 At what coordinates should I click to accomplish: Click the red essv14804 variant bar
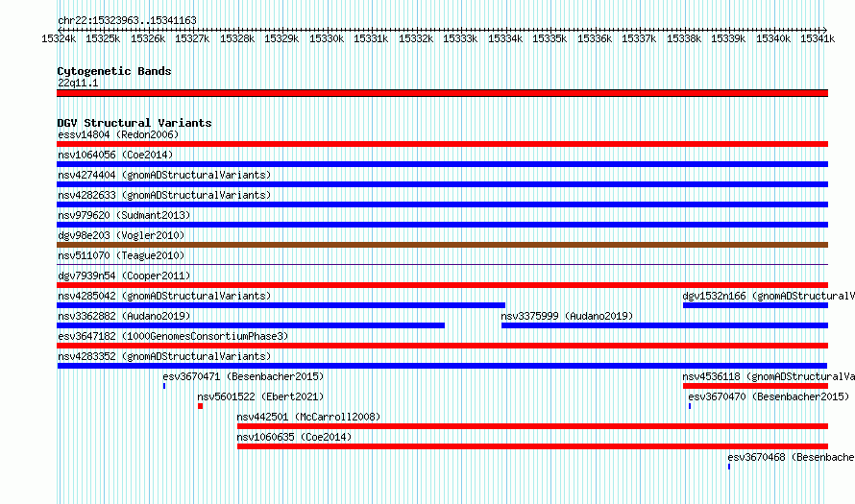tap(442, 144)
